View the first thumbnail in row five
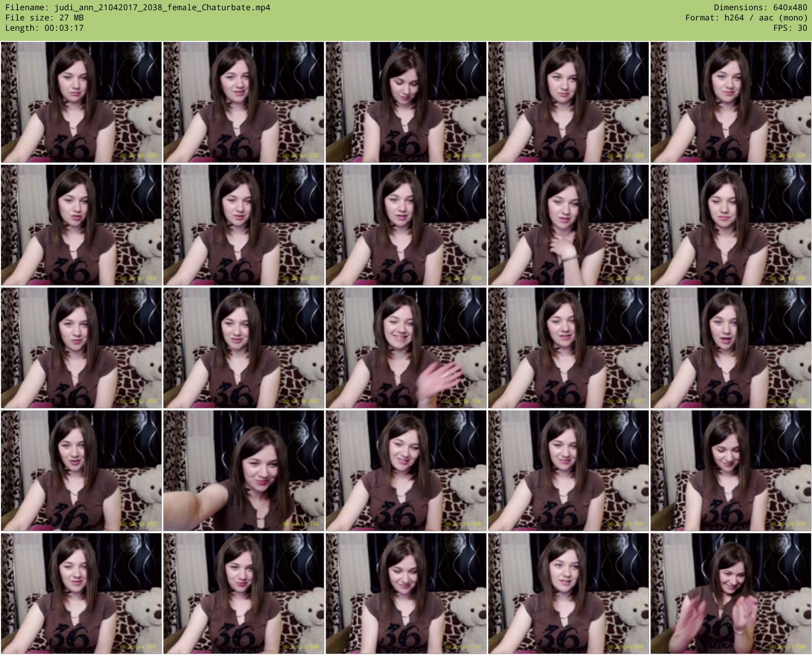Screen dimensions: 812x655 (81, 594)
